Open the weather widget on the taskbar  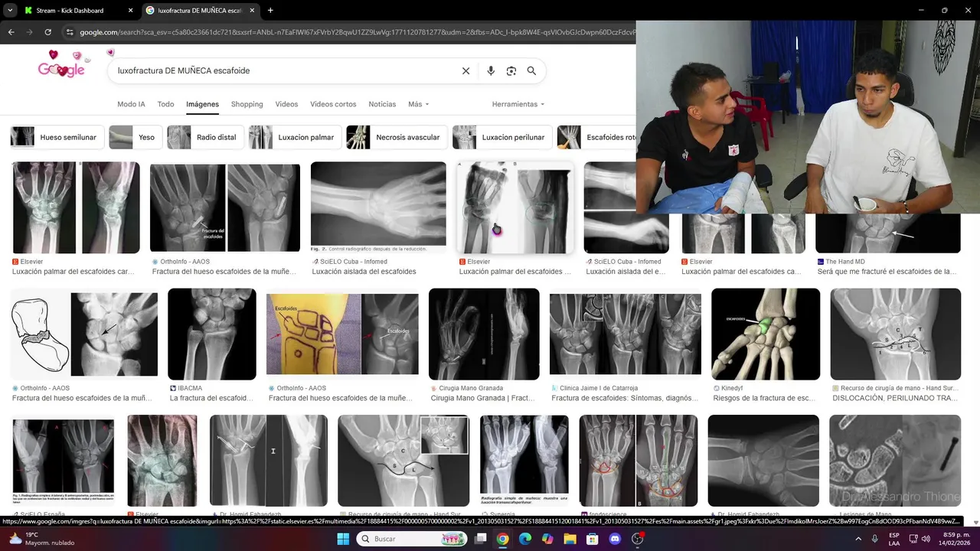(x=42, y=539)
